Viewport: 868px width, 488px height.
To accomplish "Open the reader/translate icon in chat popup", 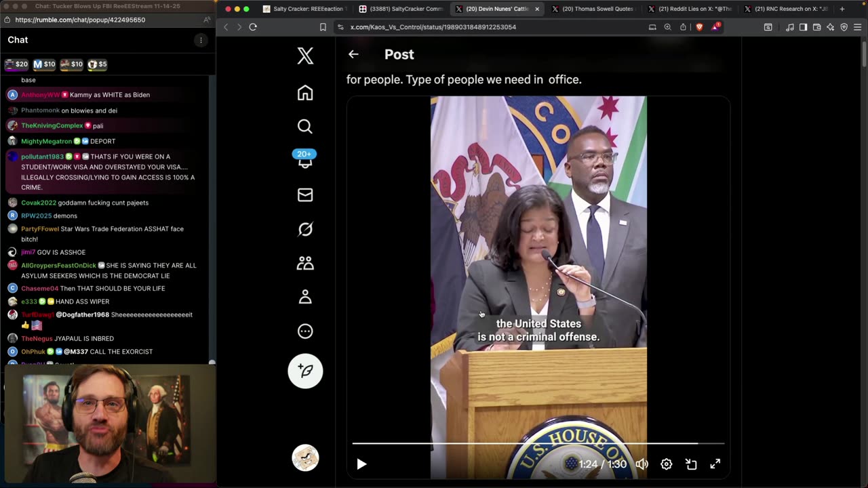I will tap(207, 20).
